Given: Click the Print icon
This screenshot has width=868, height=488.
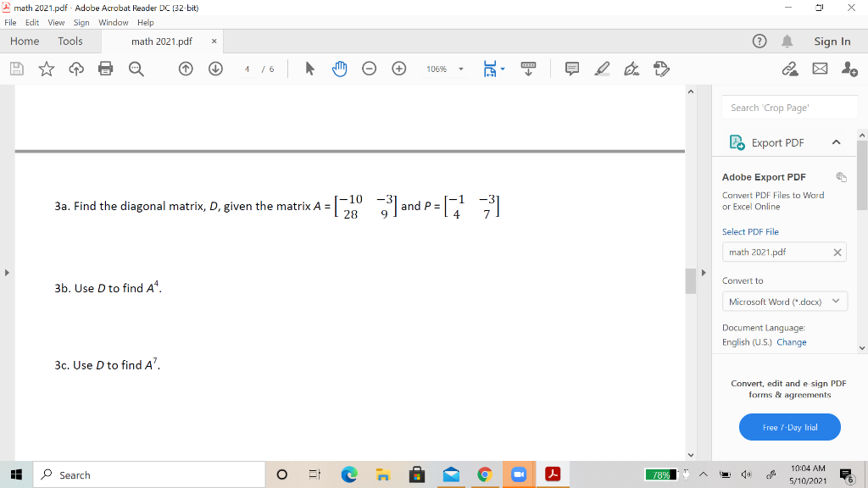Looking at the screenshot, I should [105, 69].
